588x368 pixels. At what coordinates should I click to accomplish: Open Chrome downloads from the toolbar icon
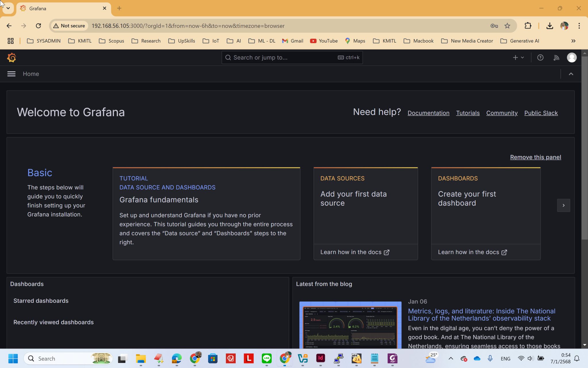tap(550, 26)
